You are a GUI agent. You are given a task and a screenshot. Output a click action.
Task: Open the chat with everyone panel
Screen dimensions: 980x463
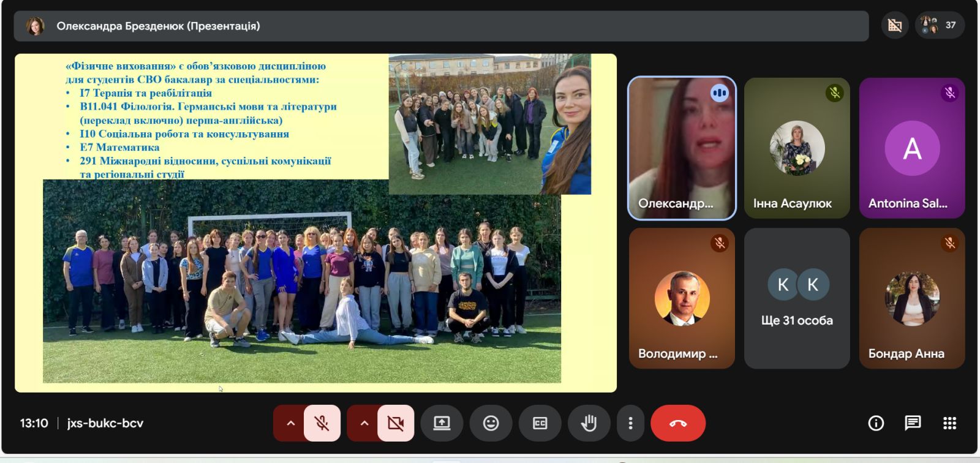913,423
